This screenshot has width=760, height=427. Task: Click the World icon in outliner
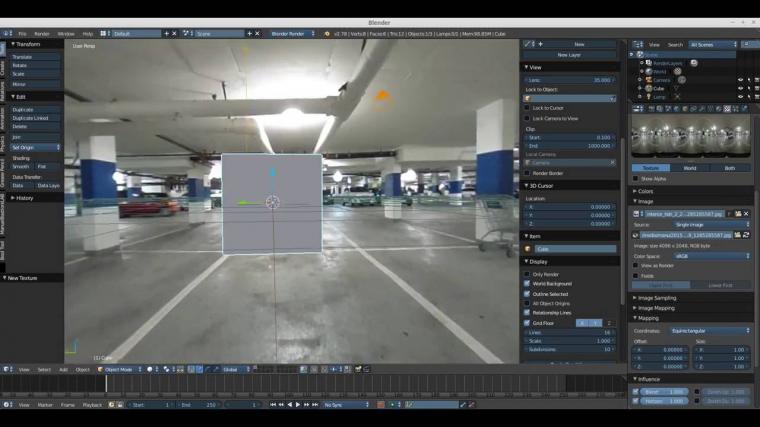648,71
